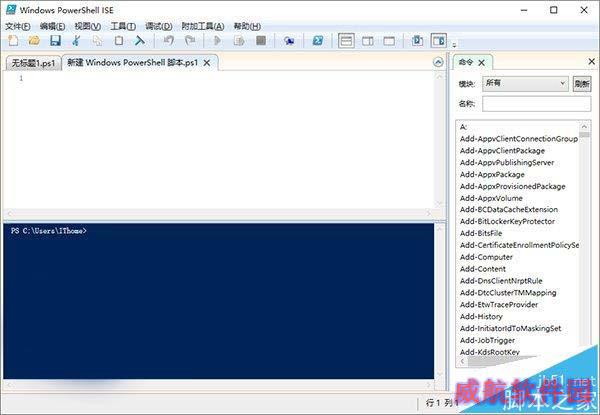Screen dimensions: 600x415
Task: Click the PS C:\Users\IThome> console prompt
Action: (x=49, y=231)
